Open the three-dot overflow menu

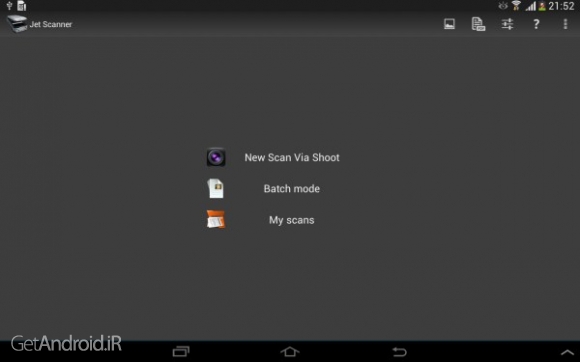565,24
